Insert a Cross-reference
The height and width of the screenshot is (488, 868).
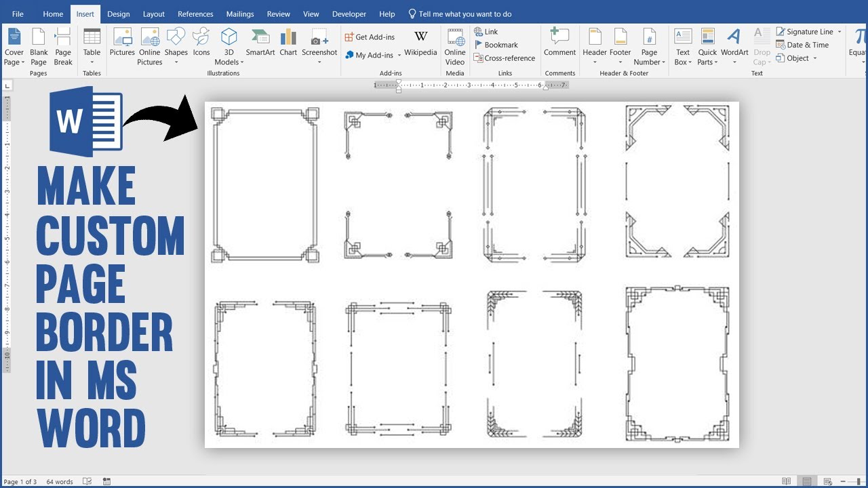click(x=505, y=58)
